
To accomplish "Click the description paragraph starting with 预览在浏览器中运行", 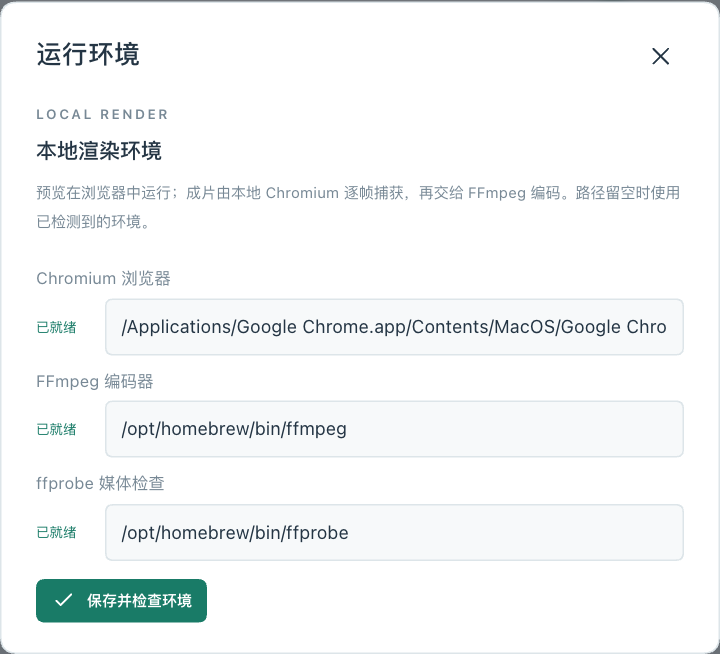I will pos(358,207).
